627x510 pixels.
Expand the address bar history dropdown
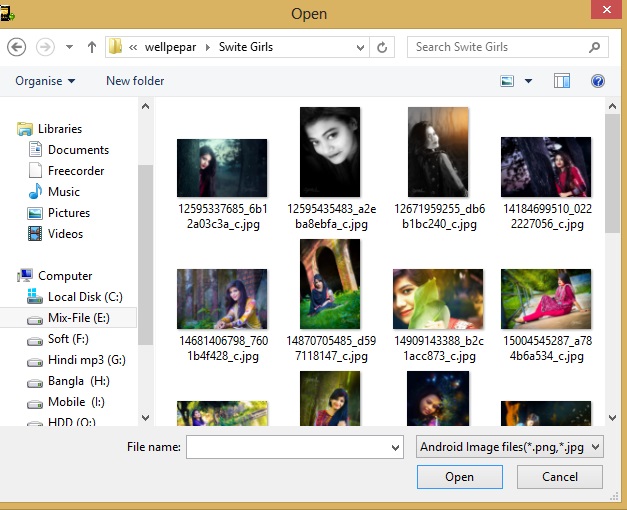tap(360, 48)
